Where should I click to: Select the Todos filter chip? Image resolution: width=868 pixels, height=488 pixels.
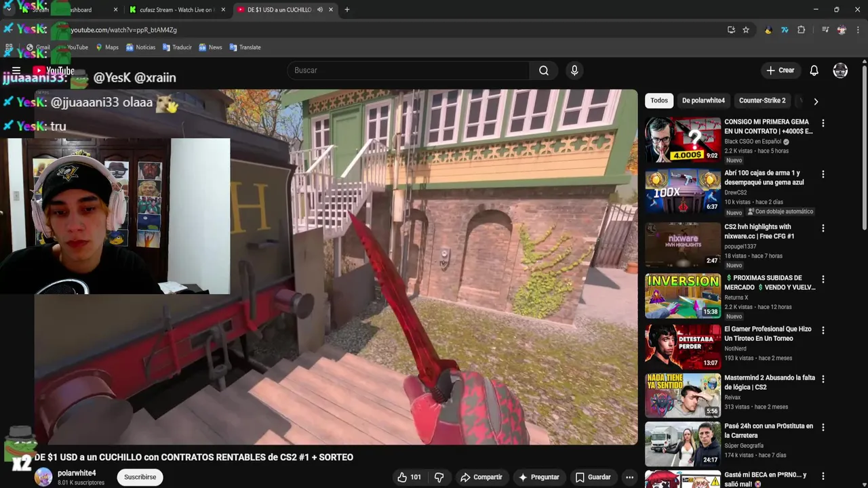click(x=659, y=100)
